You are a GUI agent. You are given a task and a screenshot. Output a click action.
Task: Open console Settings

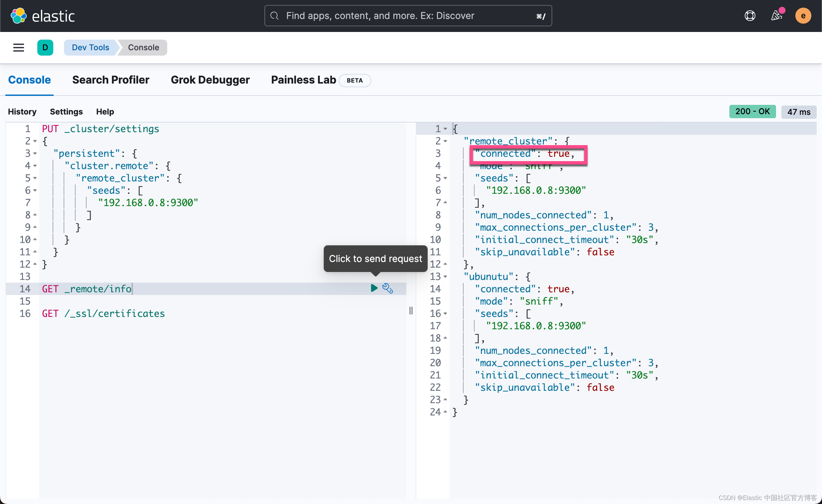tap(66, 112)
